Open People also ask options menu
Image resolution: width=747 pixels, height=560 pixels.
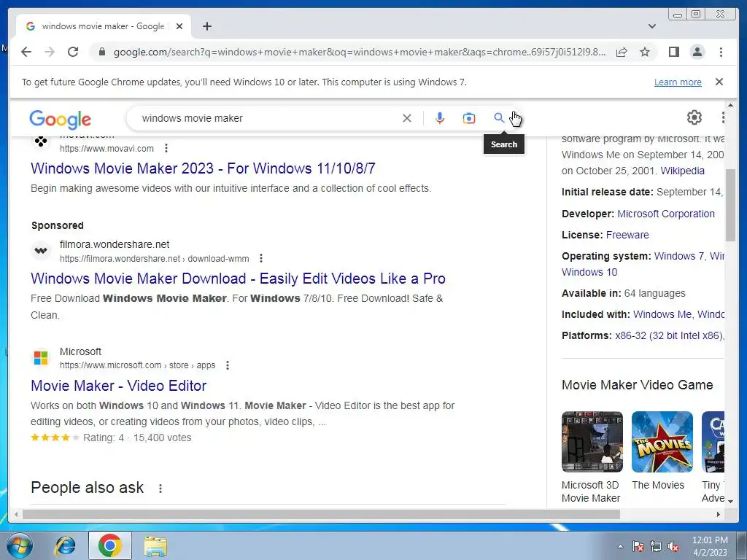click(160, 489)
